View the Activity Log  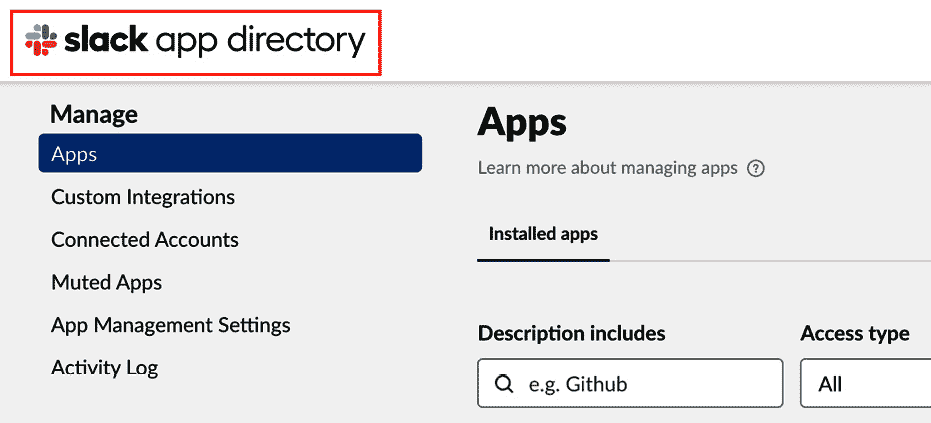[x=104, y=368]
